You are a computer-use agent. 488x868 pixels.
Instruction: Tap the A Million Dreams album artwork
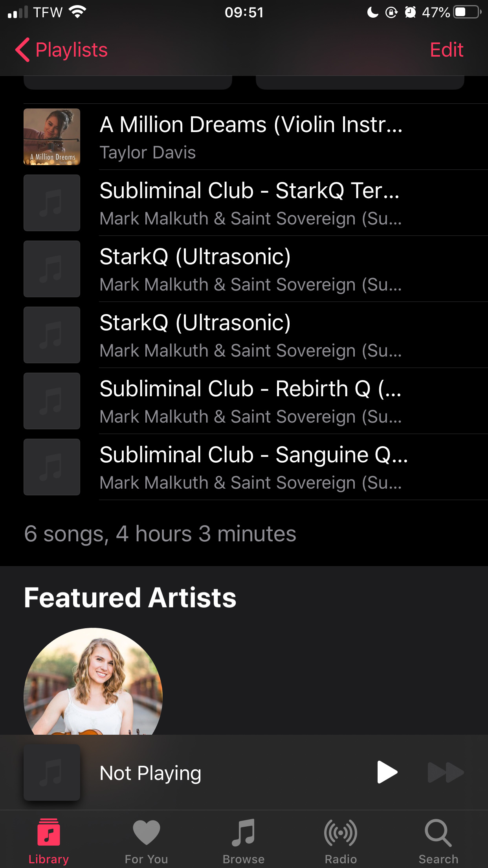52,137
